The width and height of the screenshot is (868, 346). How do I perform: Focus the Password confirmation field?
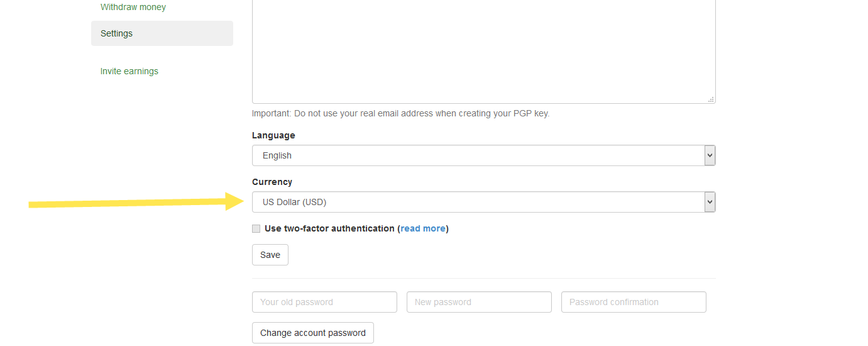pos(634,302)
